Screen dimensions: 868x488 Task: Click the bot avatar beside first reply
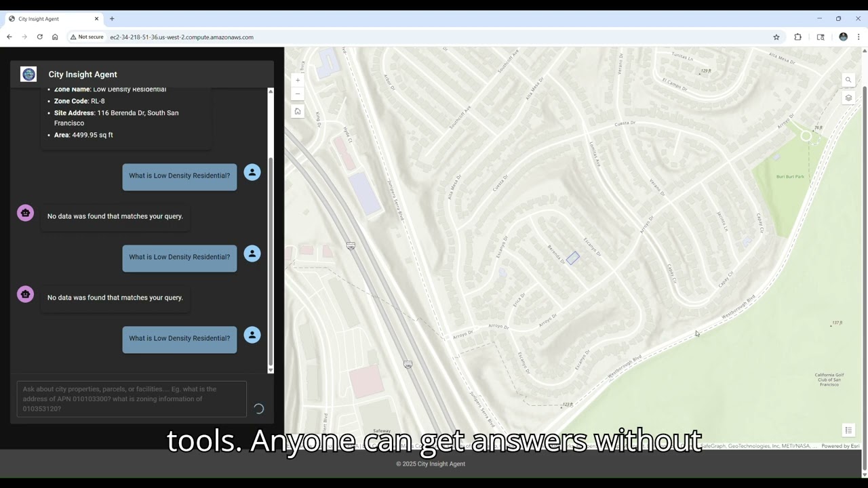(25, 213)
